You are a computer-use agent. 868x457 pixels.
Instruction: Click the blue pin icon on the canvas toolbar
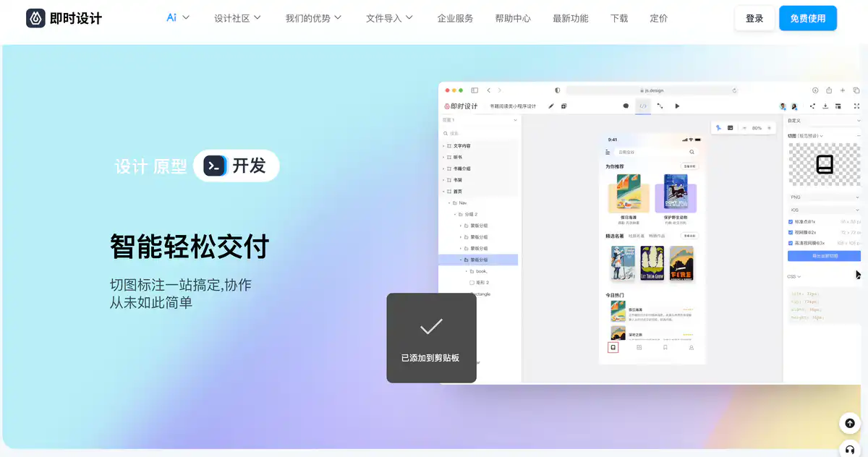[718, 128]
